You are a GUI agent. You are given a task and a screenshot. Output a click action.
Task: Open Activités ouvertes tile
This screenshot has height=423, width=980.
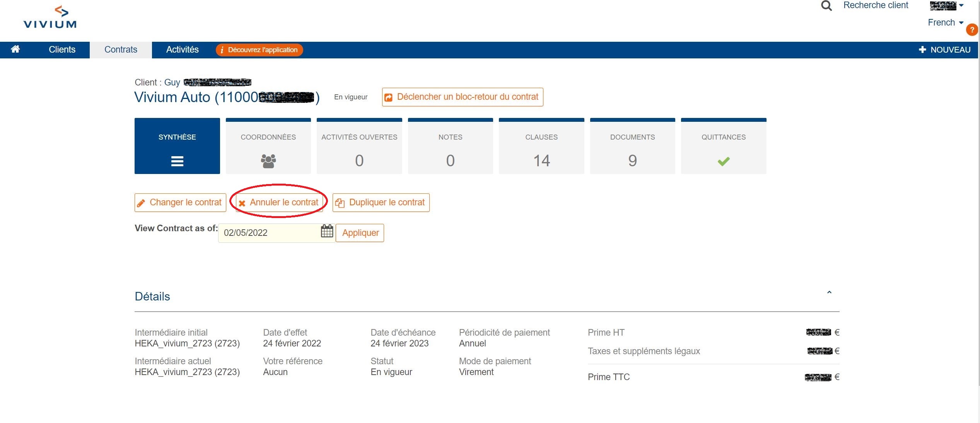[x=359, y=146]
